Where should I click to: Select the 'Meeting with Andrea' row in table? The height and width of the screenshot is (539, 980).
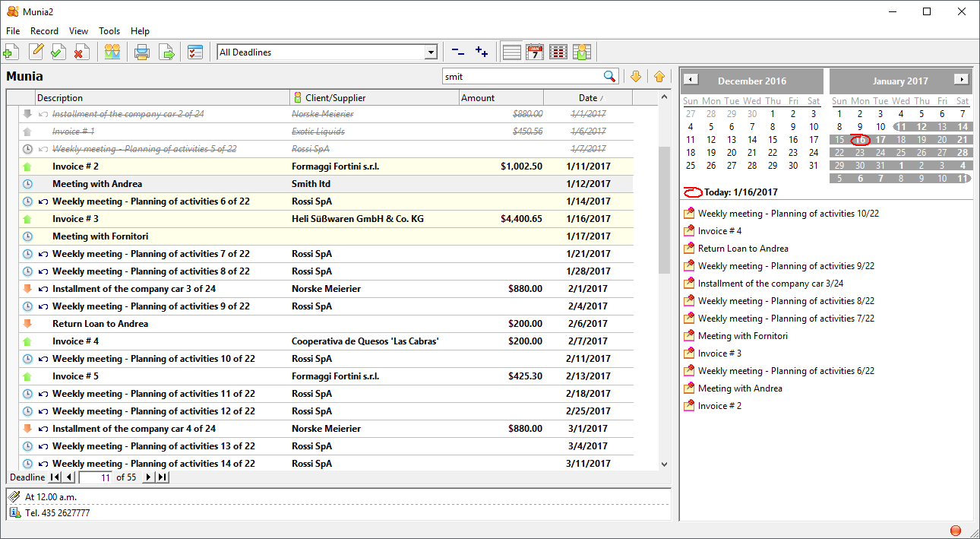click(325, 184)
